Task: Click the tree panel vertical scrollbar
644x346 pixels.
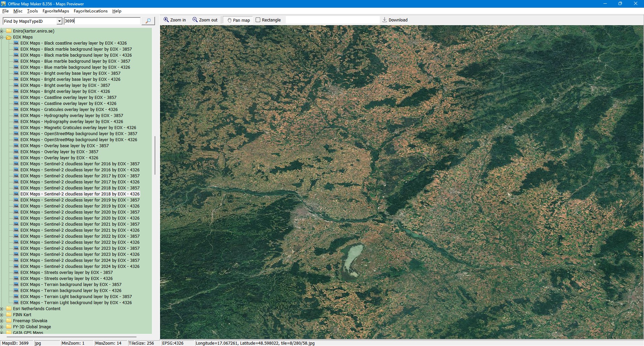Action: pyautogui.click(x=155, y=155)
